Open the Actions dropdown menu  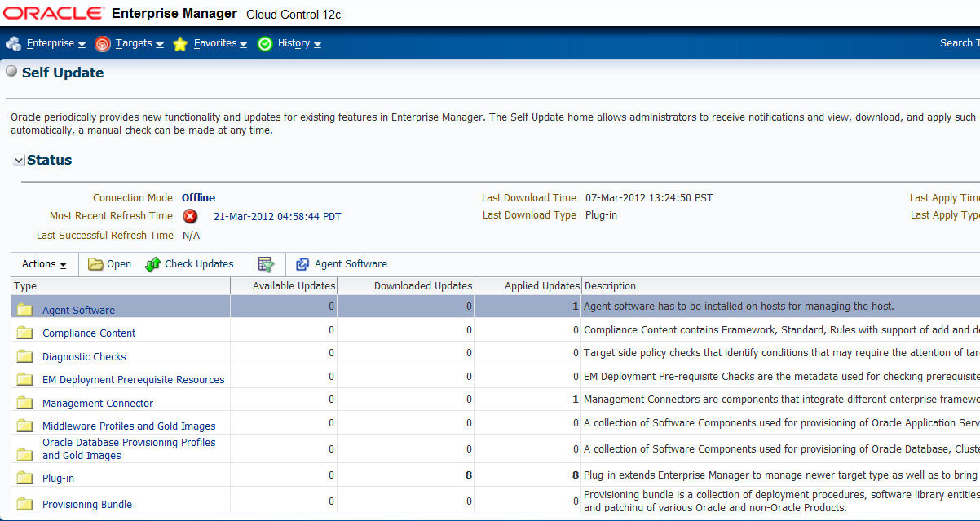(x=44, y=264)
